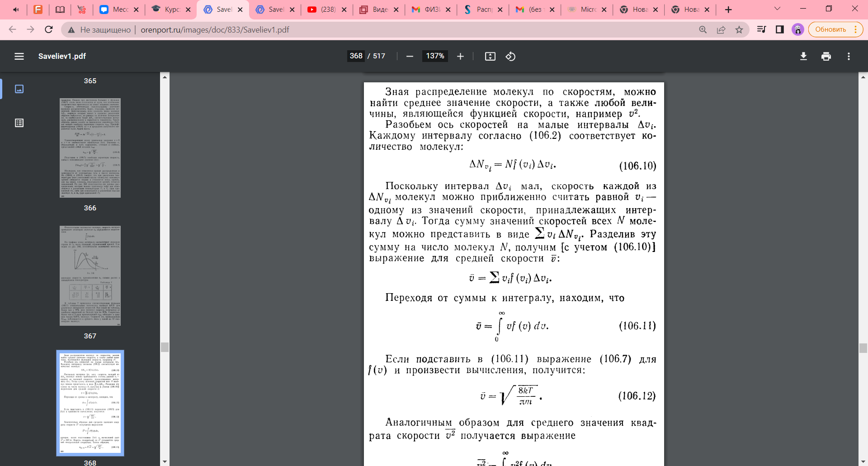This screenshot has height=466, width=868.
Task: Click equation number (106.11)
Action: point(637,326)
